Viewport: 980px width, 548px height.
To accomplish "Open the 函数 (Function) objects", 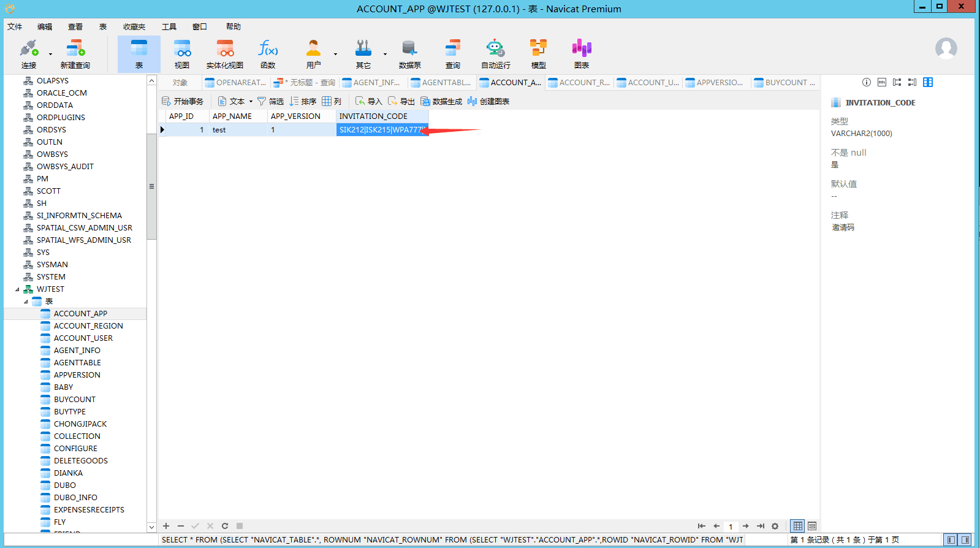I will [x=268, y=54].
